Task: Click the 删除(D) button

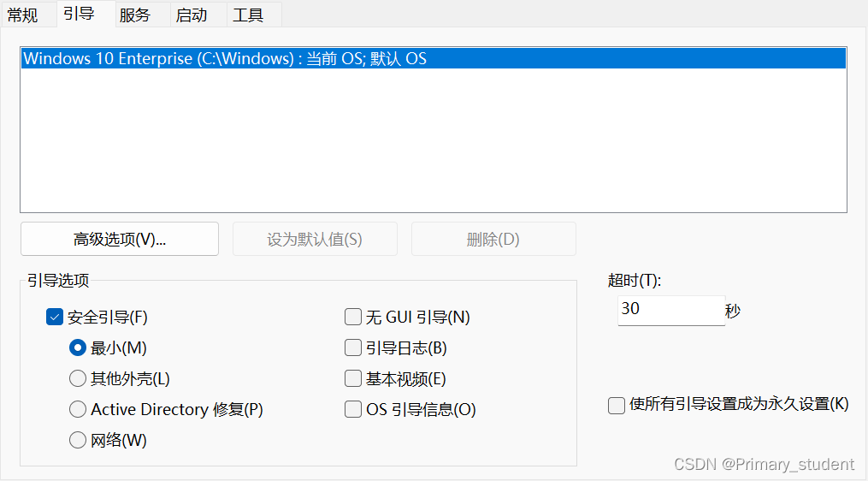Action: click(493, 239)
